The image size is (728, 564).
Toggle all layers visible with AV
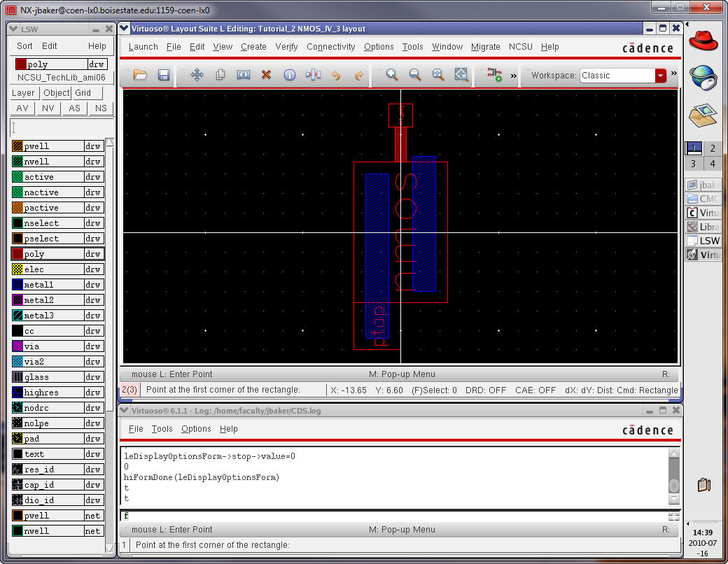click(x=22, y=108)
